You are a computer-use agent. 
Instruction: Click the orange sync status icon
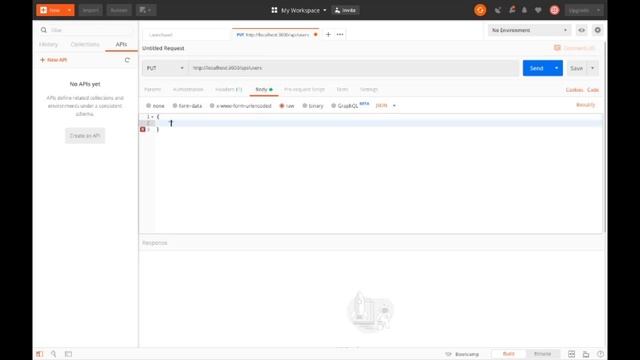pyautogui.click(x=480, y=10)
